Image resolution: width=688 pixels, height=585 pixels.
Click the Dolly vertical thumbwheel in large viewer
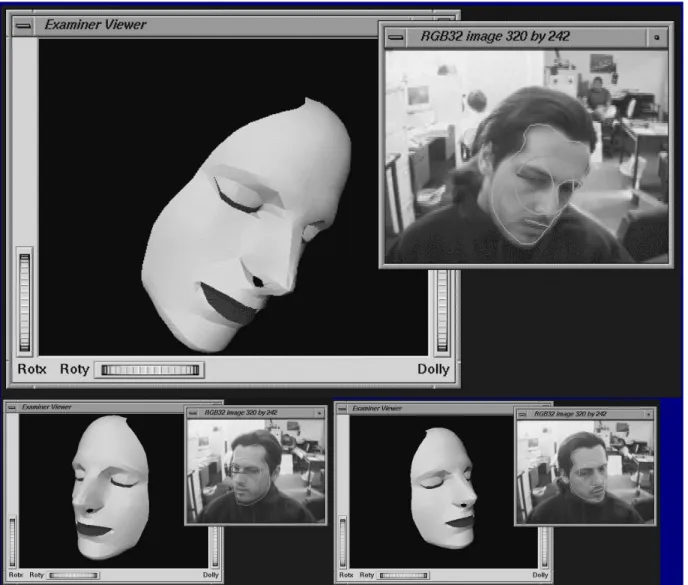tap(442, 310)
